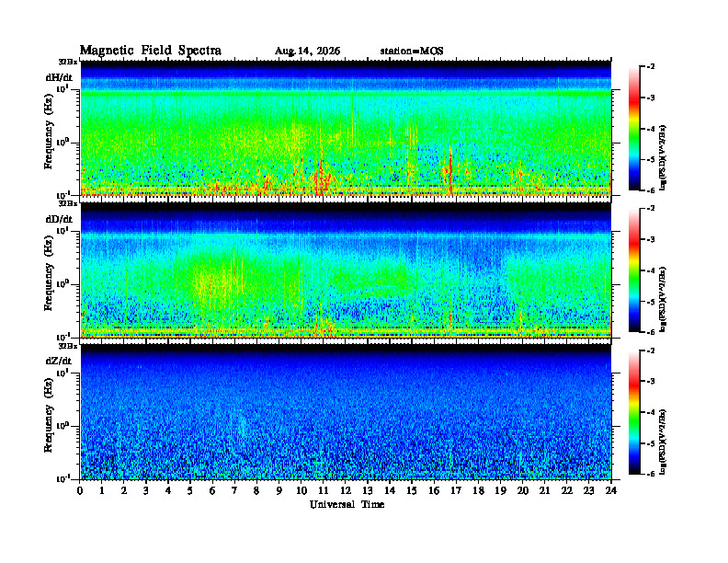Click hour 21 on the time axis
The width and height of the screenshot is (728, 563).
point(544,490)
